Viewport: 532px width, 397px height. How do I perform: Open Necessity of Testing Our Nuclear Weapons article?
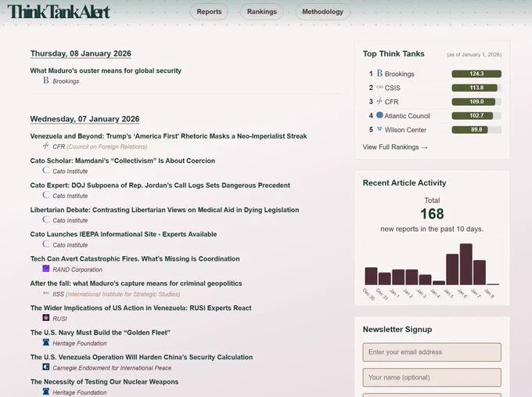tap(104, 381)
